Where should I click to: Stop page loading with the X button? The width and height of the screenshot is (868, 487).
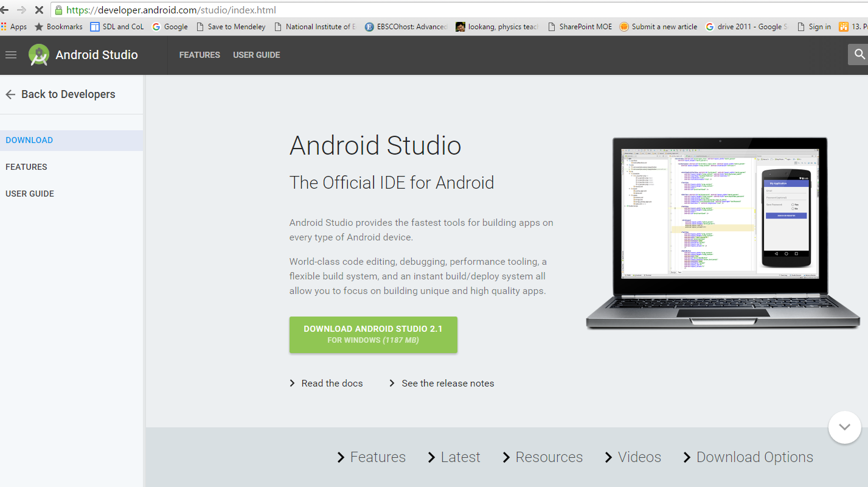pos(38,10)
